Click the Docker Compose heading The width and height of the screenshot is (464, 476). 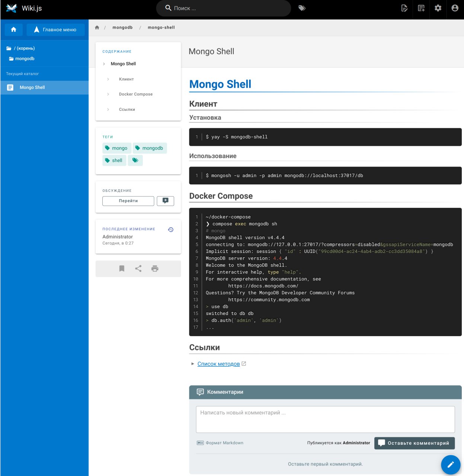pyautogui.click(x=221, y=196)
